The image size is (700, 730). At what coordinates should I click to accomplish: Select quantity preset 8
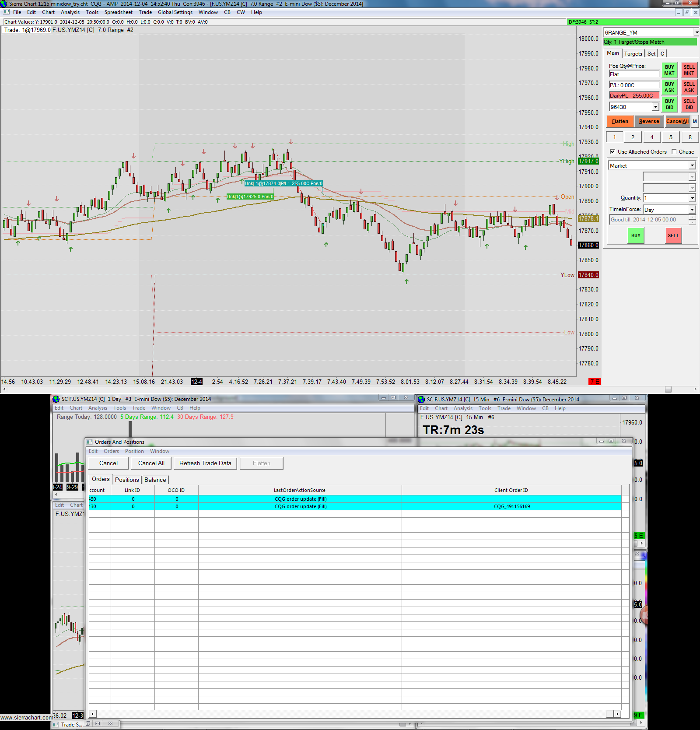click(x=690, y=137)
